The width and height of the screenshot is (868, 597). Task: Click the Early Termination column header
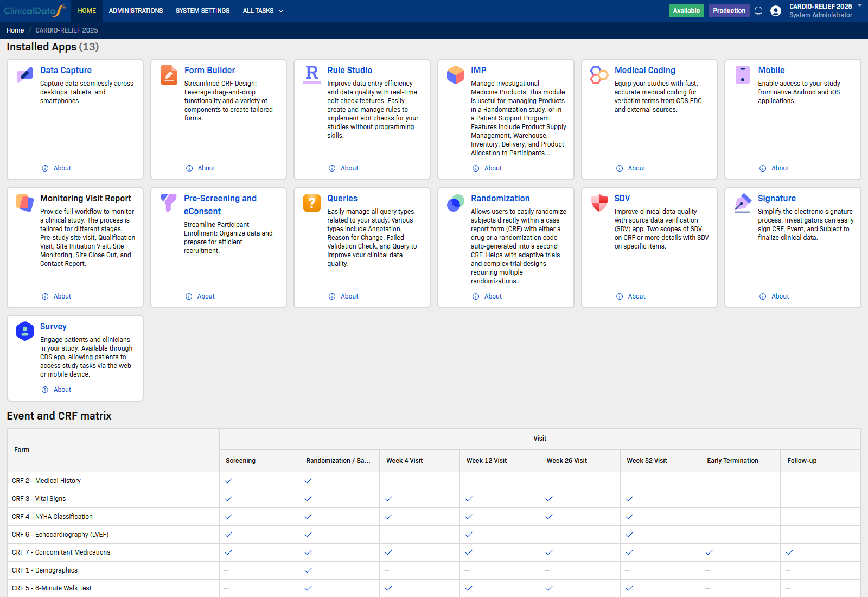tap(740, 461)
